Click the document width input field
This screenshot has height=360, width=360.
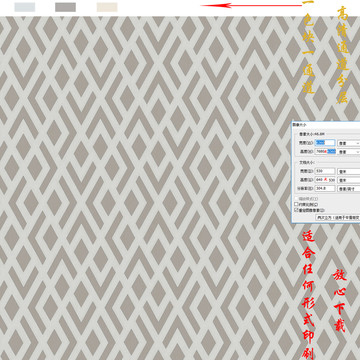coord(325,171)
